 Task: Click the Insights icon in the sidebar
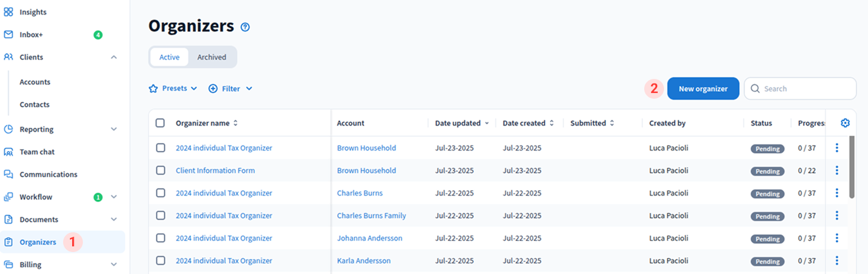pyautogui.click(x=8, y=12)
